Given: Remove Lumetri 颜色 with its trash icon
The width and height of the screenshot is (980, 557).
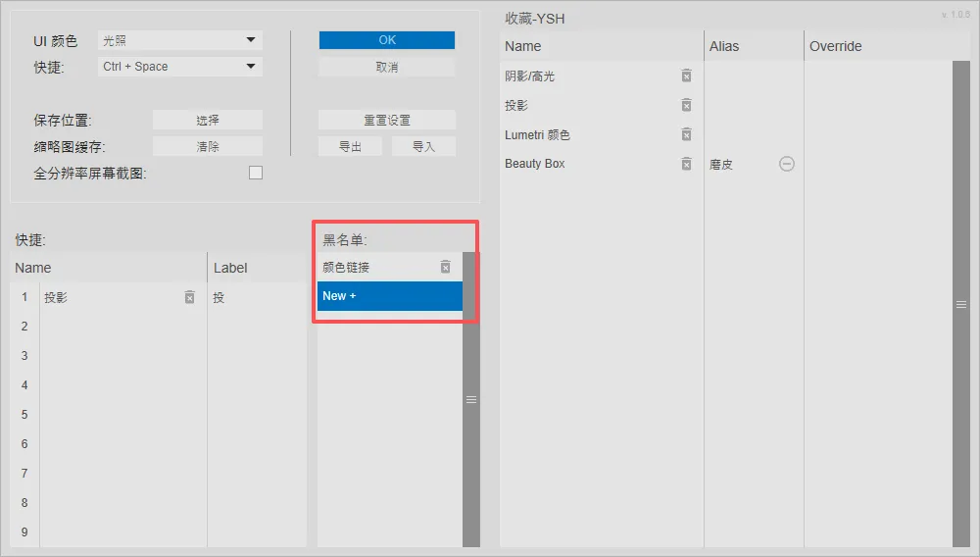Looking at the screenshot, I should pos(686,134).
